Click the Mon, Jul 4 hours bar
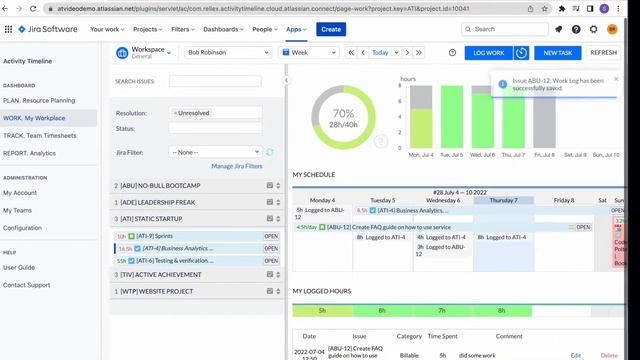This screenshot has height=360, width=640. (x=421, y=117)
